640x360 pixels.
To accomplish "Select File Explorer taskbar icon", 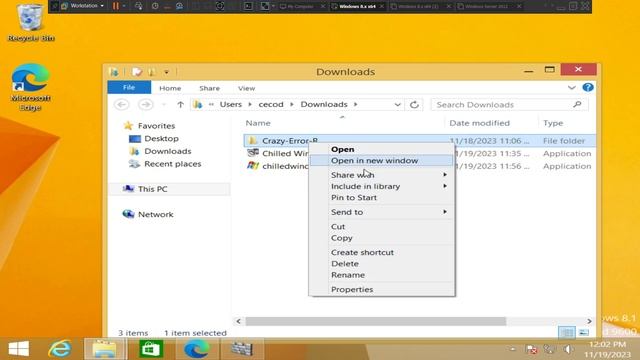I will (104, 349).
